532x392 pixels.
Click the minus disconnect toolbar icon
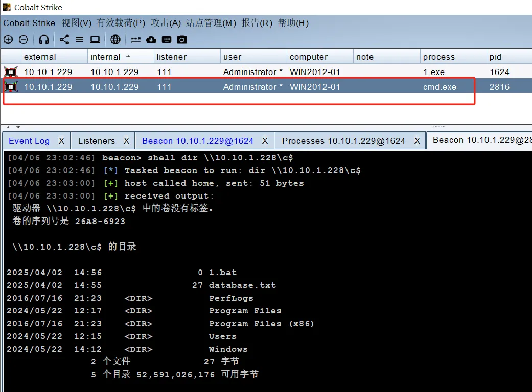tap(24, 40)
